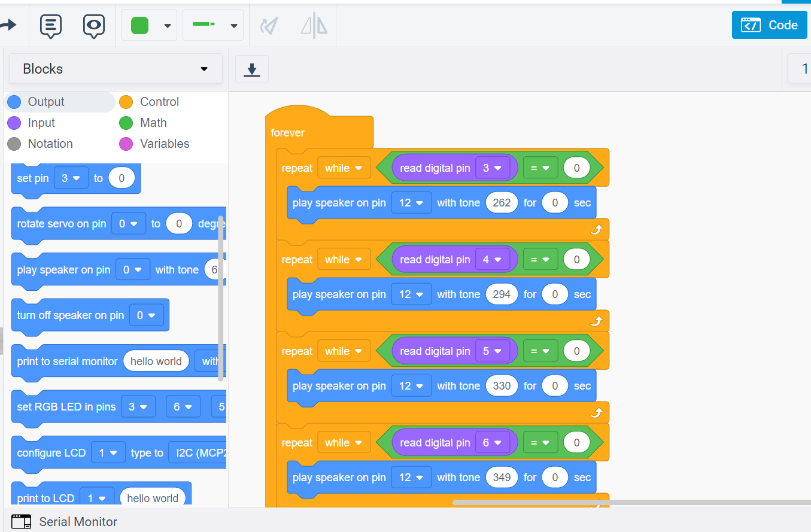This screenshot has width=811, height=532.
Task: Open the Blocks edit mode dropdown
Action: click(116, 69)
